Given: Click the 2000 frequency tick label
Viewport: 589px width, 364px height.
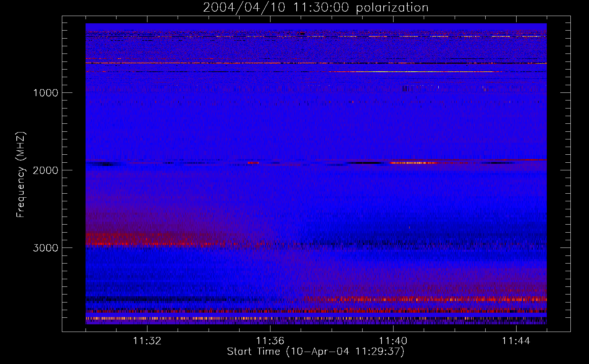Looking at the screenshot, I should 46,170.
